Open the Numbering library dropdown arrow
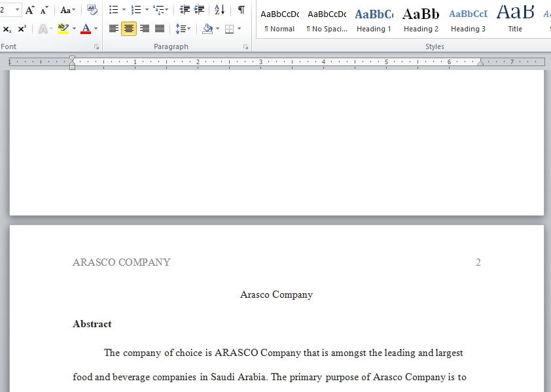The width and height of the screenshot is (551, 392). click(x=147, y=10)
